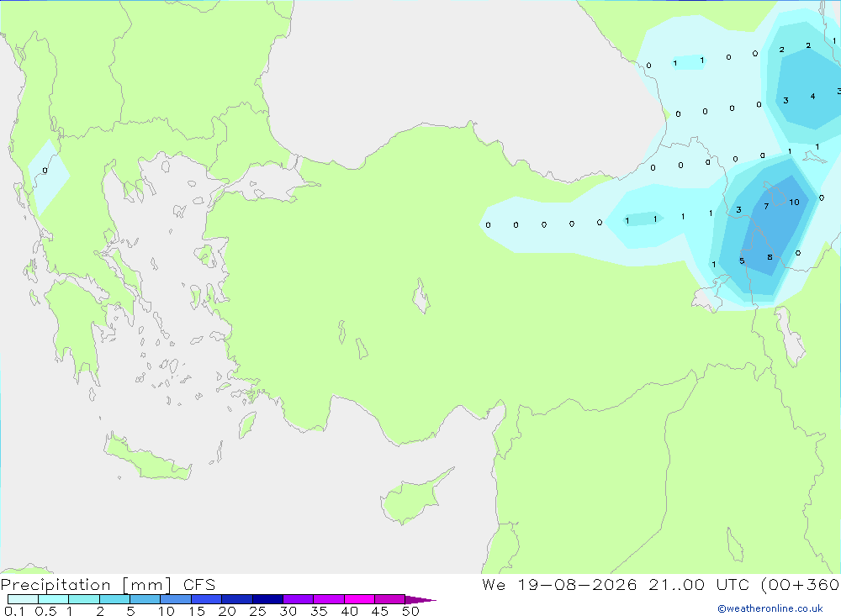
Task: Click the 0.5–1 mm legend color swatch
Action: tap(54, 599)
